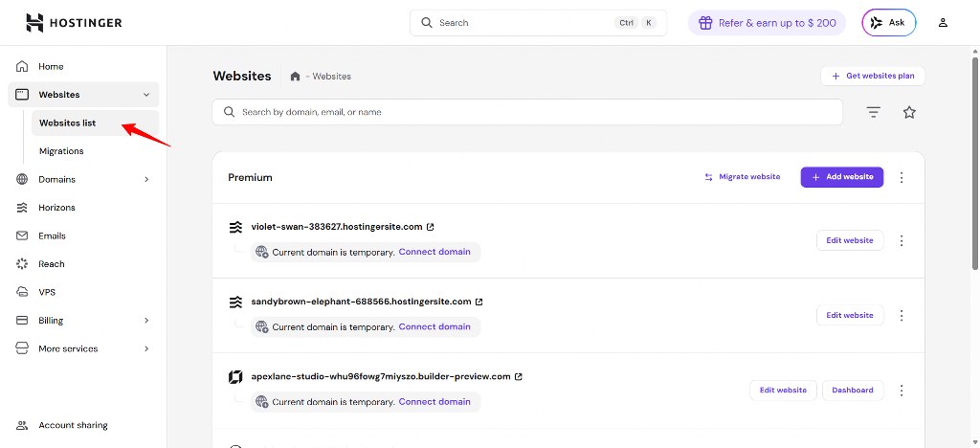Click the Websites breadcrumb text
Image resolution: width=980 pixels, height=448 pixels.
332,77
